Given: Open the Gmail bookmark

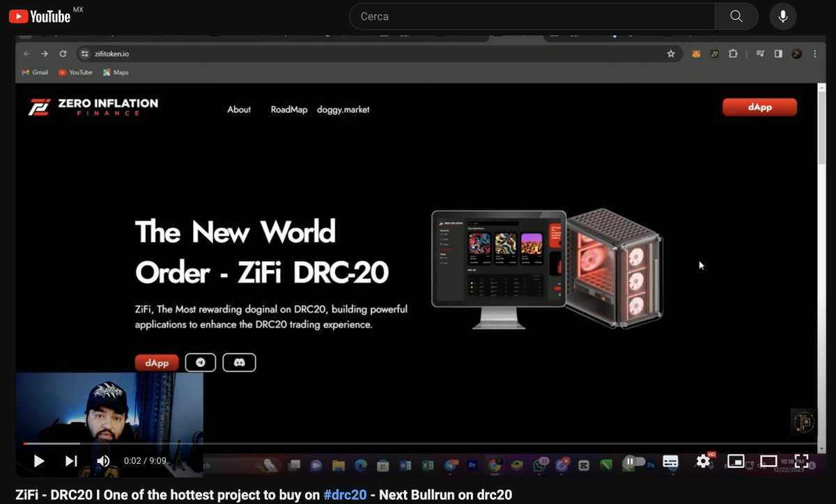Looking at the screenshot, I should click(x=35, y=72).
